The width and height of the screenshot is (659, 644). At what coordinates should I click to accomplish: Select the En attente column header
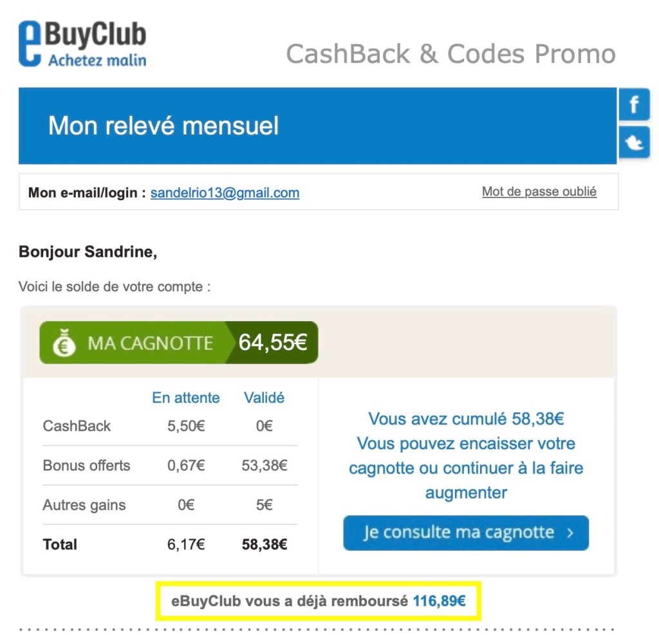point(186,398)
